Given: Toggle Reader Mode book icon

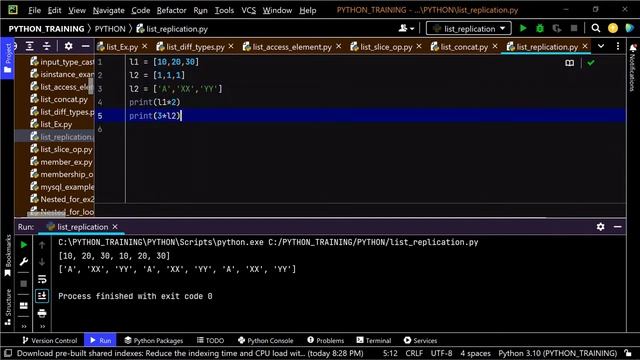Looking at the screenshot, I should point(569,63).
